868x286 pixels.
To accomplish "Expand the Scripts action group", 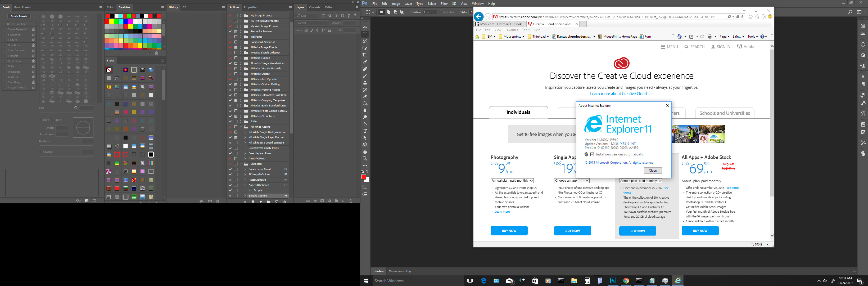I will coord(248,190).
